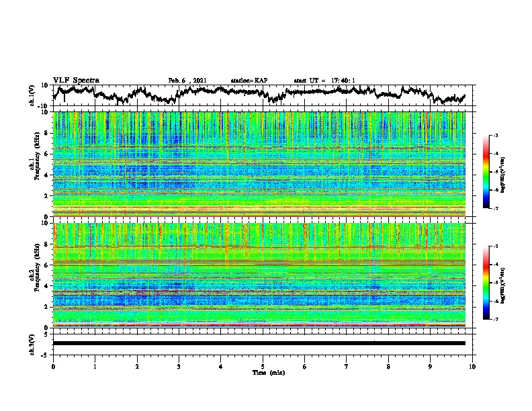Click the black ch.3 signal bar
The image size is (532, 411).
tap(259, 343)
